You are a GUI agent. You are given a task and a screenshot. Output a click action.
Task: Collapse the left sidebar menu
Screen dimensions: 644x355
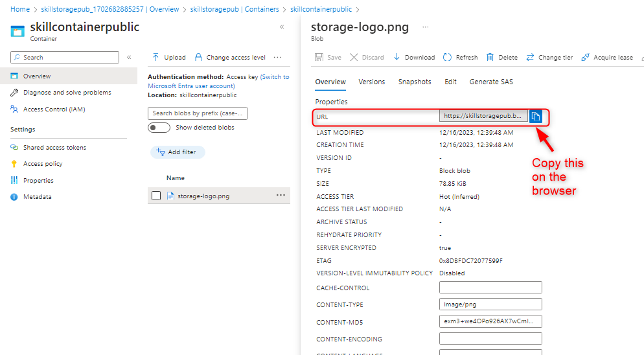[x=129, y=57]
